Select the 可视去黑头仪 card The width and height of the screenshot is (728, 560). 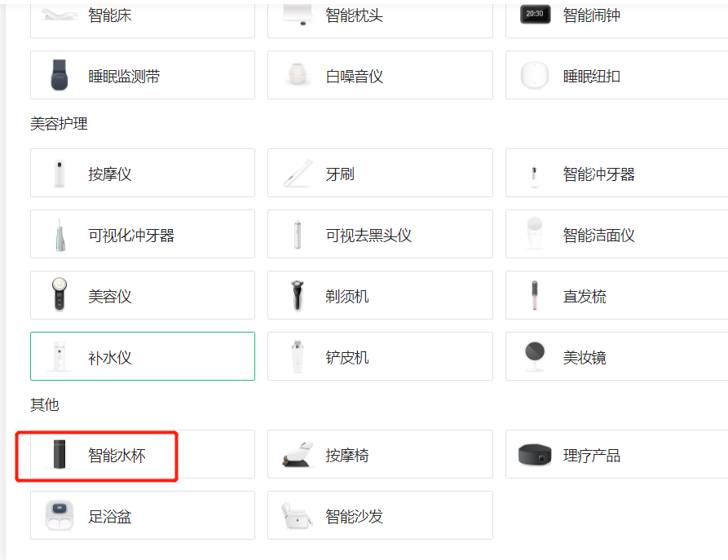coord(380,235)
